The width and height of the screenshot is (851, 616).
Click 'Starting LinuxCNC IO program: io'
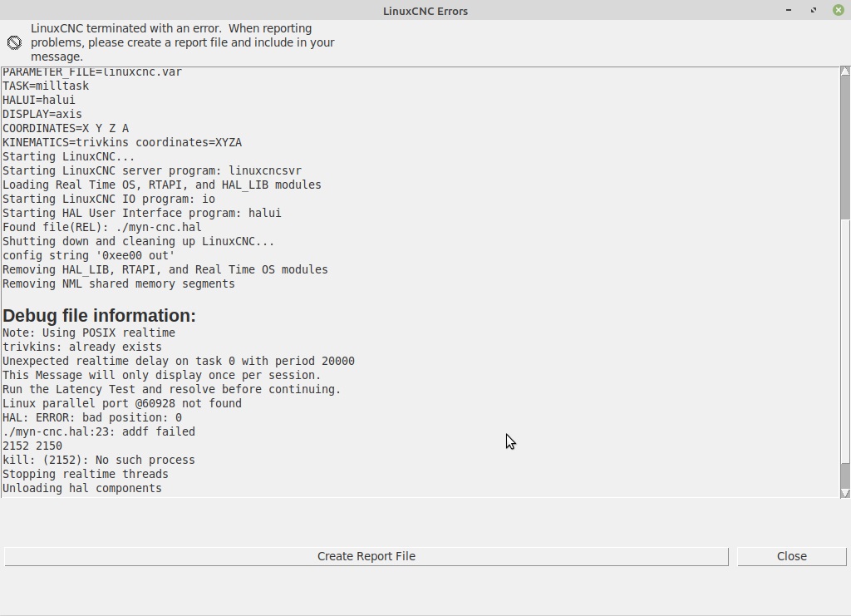[x=109, y=199]
